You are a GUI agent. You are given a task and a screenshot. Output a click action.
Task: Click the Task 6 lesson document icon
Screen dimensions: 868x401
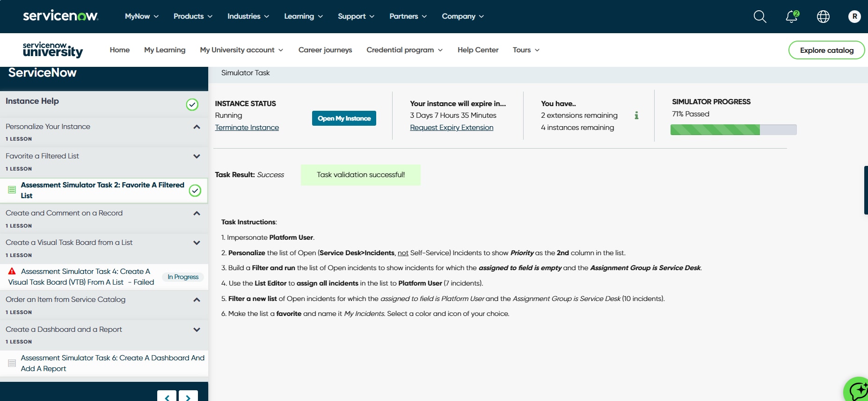[12, 363]
